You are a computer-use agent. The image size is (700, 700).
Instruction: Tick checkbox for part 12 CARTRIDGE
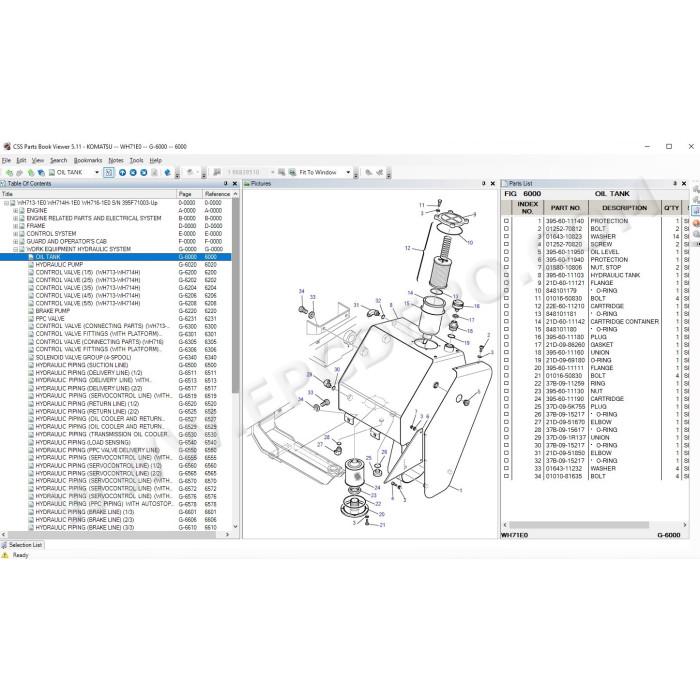(x=506, y=306)
